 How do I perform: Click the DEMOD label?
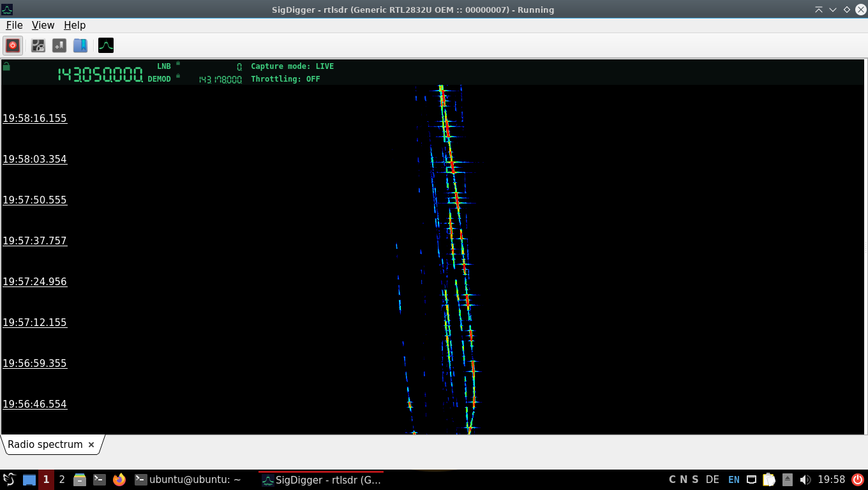coord(160,79)
